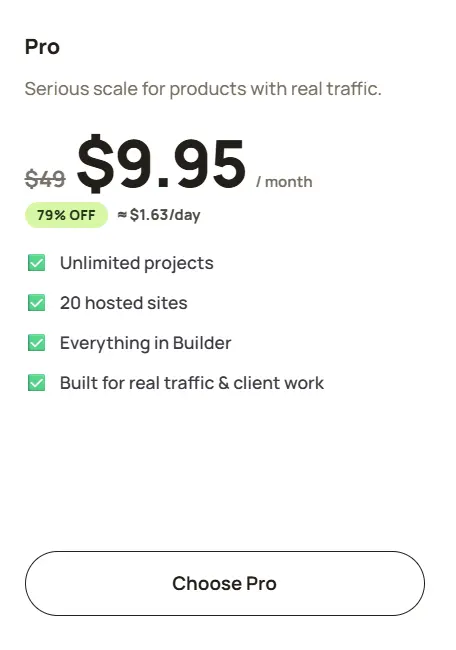Click the checkmark next to Everything in Builder

coord(36,343)
